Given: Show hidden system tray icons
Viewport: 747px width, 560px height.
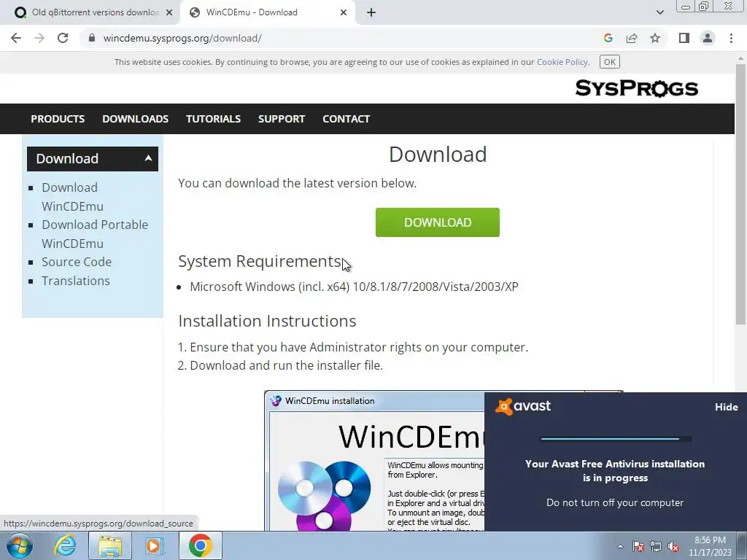Looking at the screenshot, I should (x=620, y=546).
